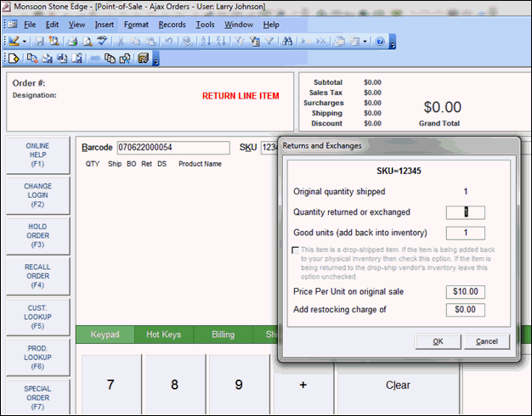Open the Insert menu

click(x=105, y=25)
